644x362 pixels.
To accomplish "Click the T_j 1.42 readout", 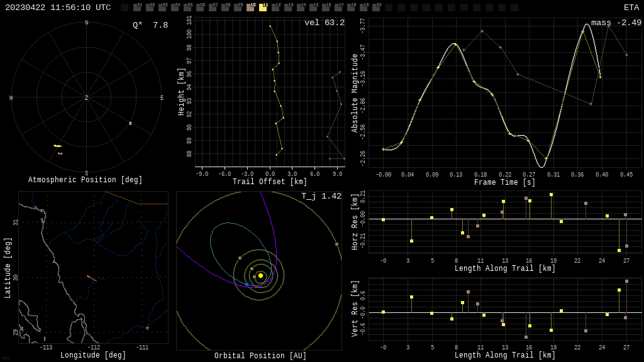I will click(321, 196).
